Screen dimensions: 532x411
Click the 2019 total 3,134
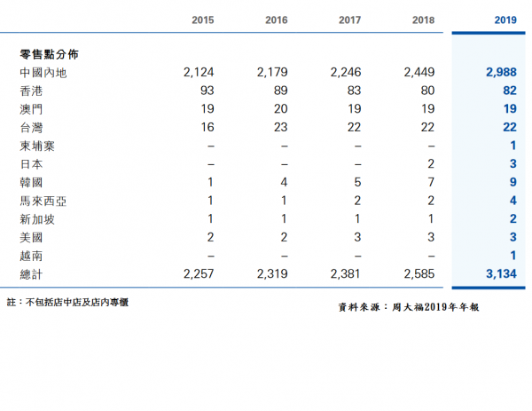(502, 274)
